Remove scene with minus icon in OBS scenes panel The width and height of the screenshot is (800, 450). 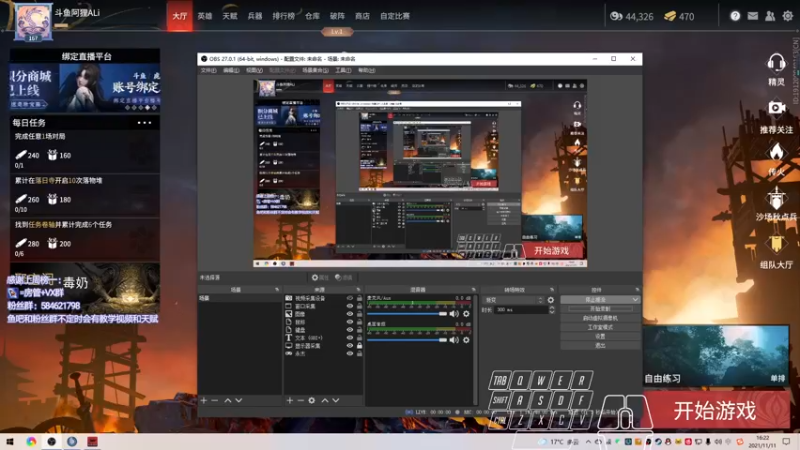[x=215, y=401]
